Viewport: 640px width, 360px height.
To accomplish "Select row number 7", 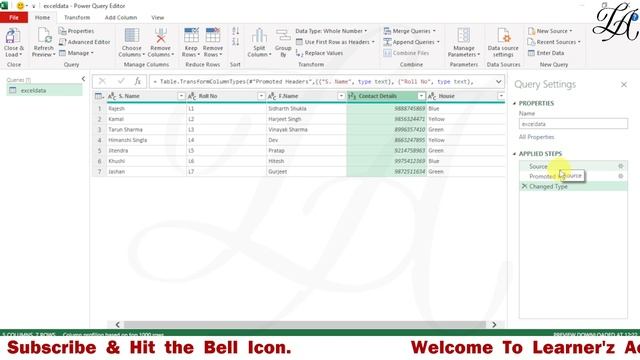I will 99,172.
